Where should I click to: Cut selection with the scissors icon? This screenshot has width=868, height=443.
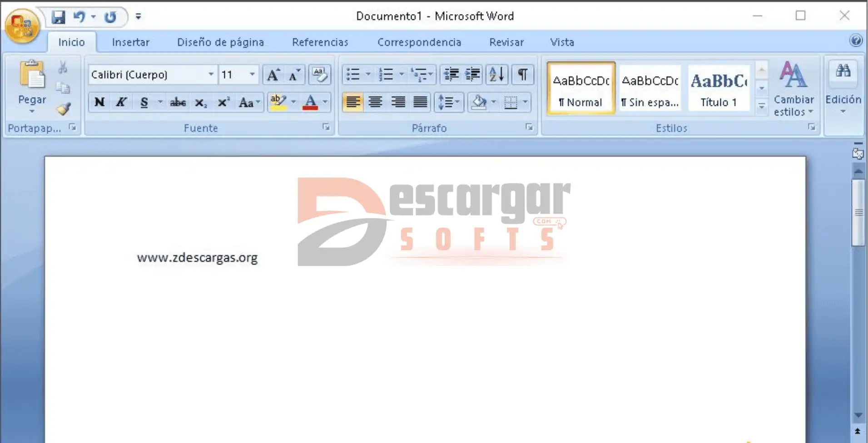[63, 67]
